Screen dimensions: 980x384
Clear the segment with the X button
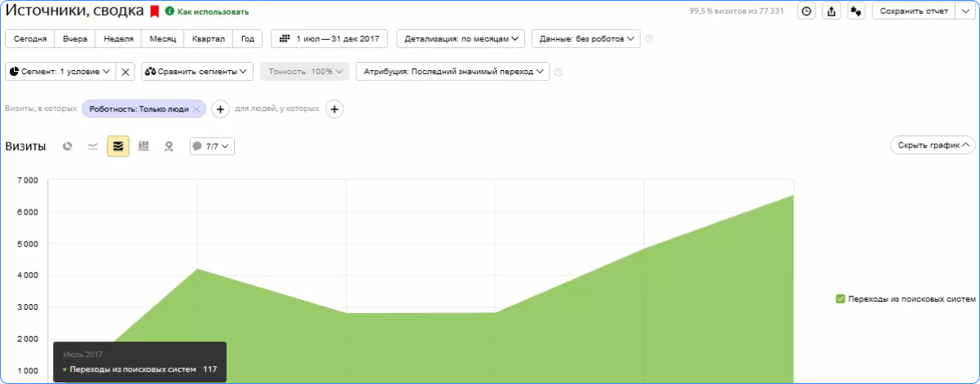(x=126, y=72)
